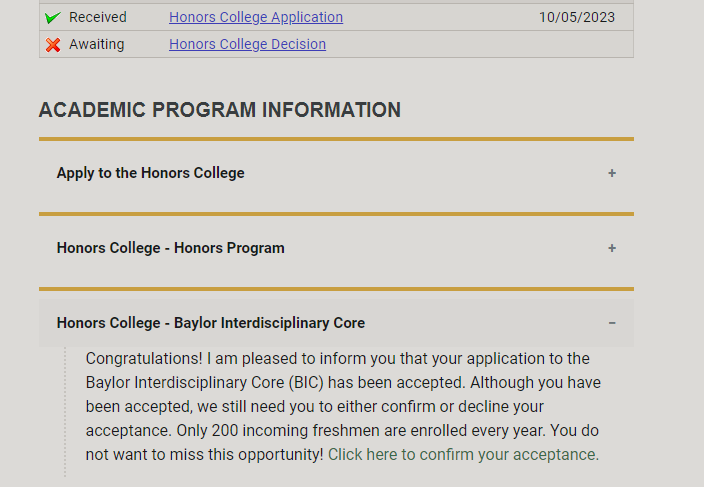
Task: Click the green checkmark Received icon
Action: tap(53, 18)
